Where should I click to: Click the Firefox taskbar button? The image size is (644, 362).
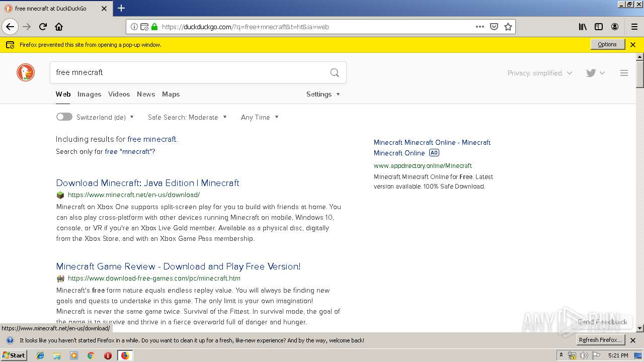(x=125, y=355)
